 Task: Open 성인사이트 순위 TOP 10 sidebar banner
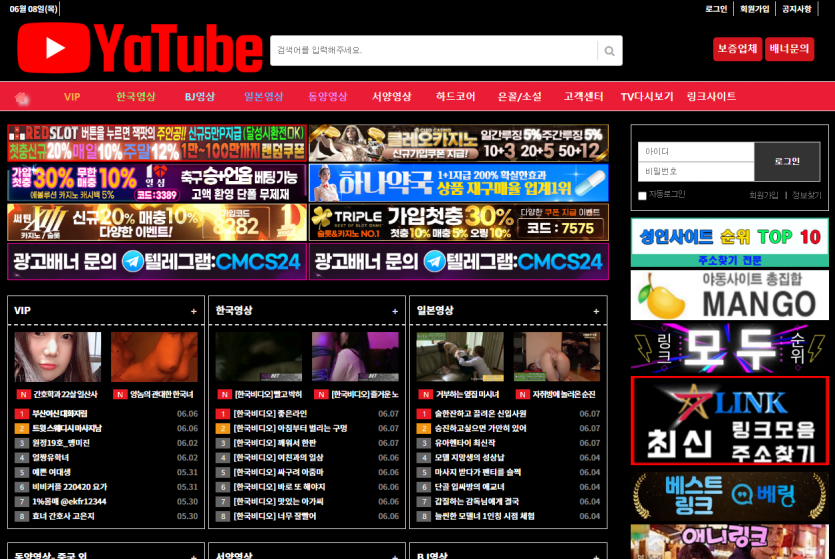tap(730, 242)
